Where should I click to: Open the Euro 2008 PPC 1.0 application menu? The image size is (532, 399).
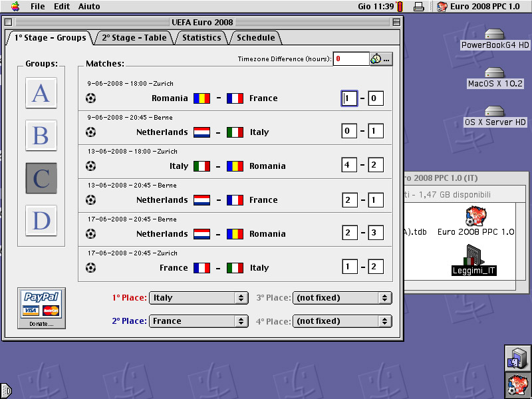coord(478,7)
